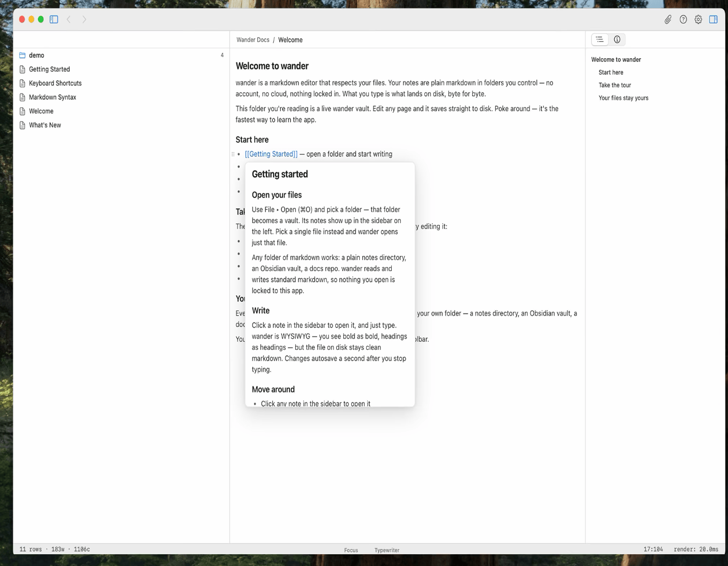Screen dimensions: 728x566
Task: Click the Move around popup heading
Action: click(x=273, y=390)
